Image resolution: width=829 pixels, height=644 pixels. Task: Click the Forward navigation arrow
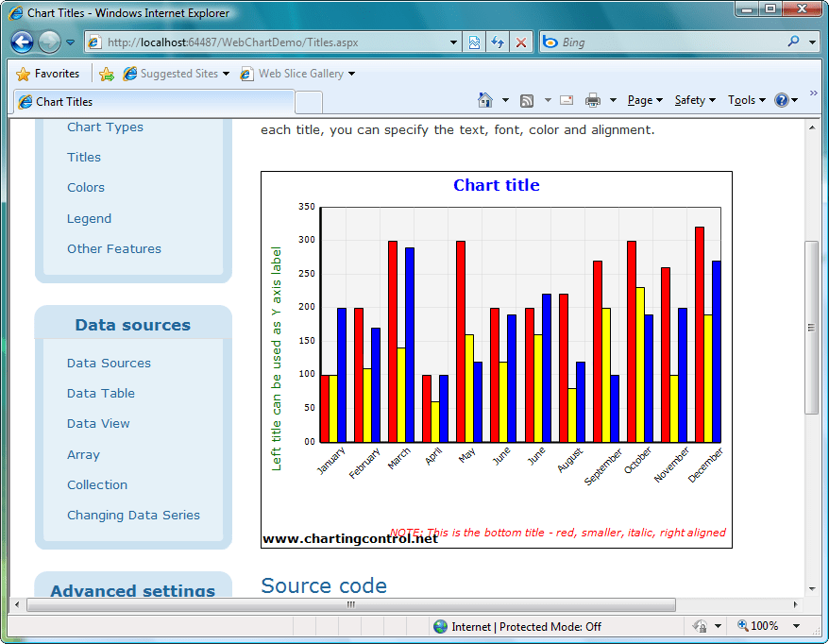(x=47, y=42)
